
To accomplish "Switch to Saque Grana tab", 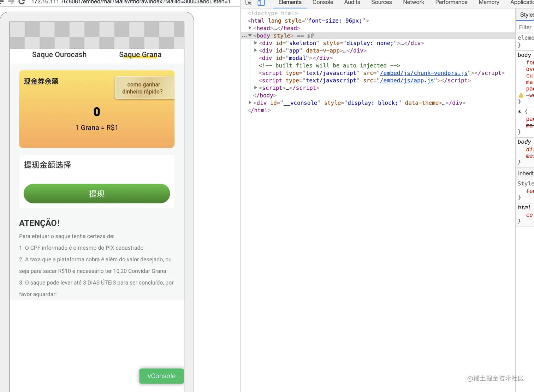I will (140, 54).
